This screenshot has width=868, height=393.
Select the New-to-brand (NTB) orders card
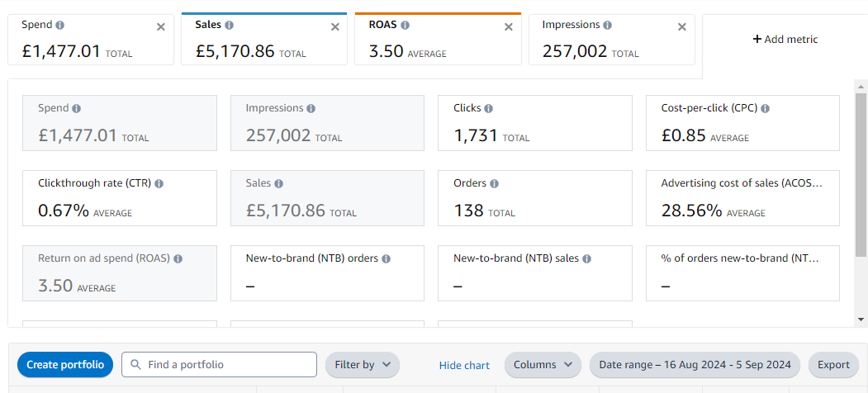327,273
